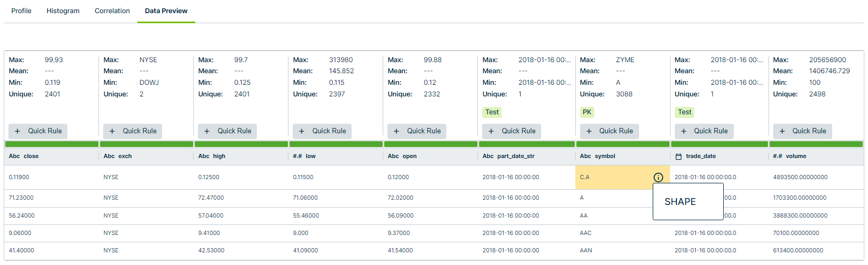Image resolution: width=868 pixels, height=265 pixels.
Task: Click the calendar icon in trade_date header
Action: 679,156
